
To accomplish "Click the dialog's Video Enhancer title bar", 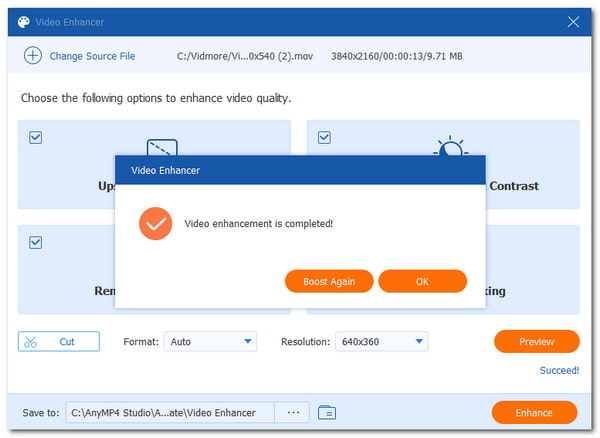I will (x=300, y=170).
